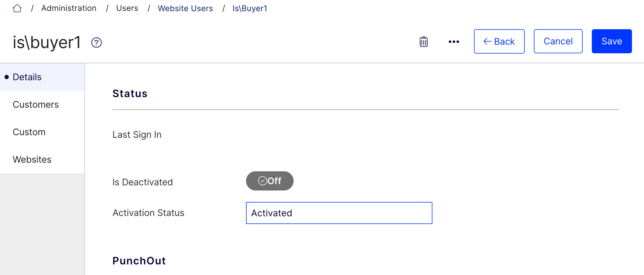The width and height of the screenshot is (644, 275).
Task: Click the PunchOut section heading
Action: point(139,261)
